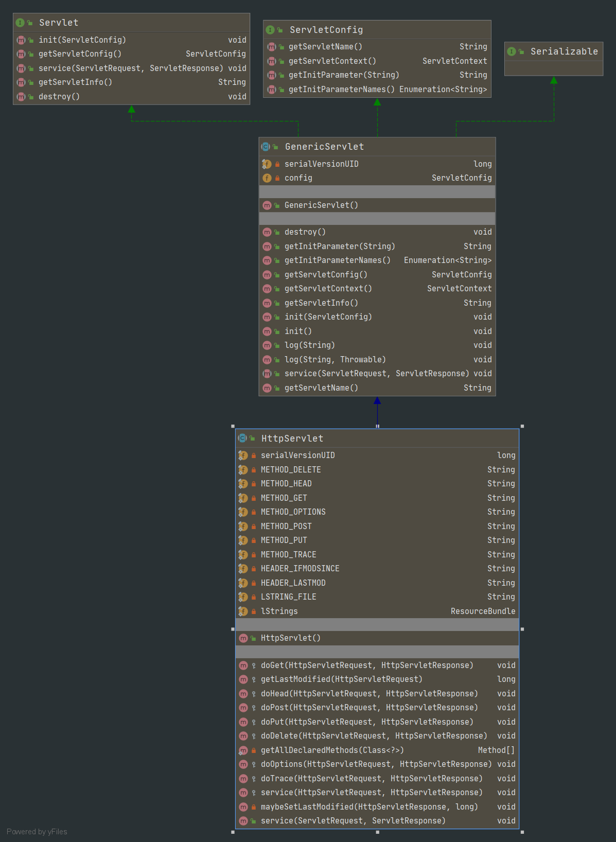This screenshot has width=616, height=842.
Task: Click the class icon beside GenericServlet title
Action: click(x=266, y=147)
